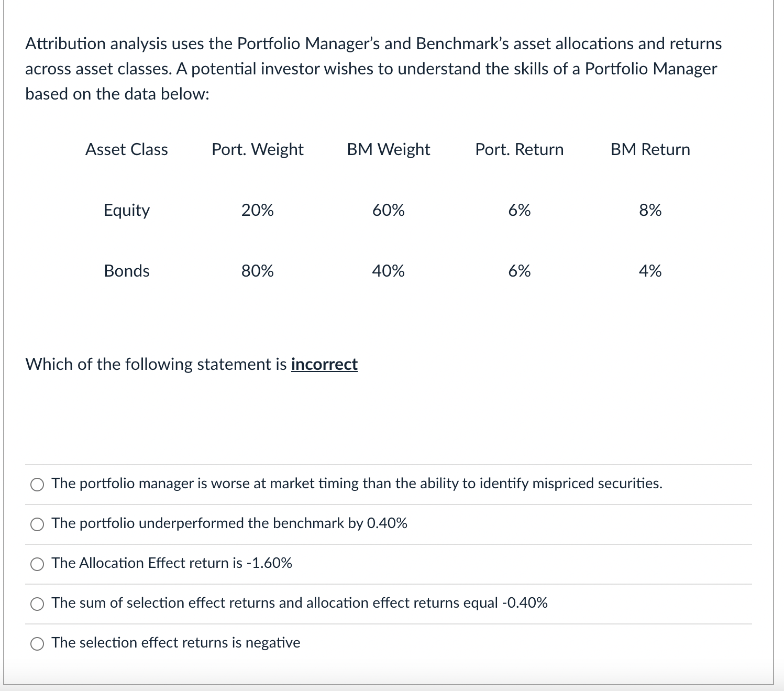Click the Port. Weight column header
Viewport: 784px width, 691px height.
click(x=257, y=149)
